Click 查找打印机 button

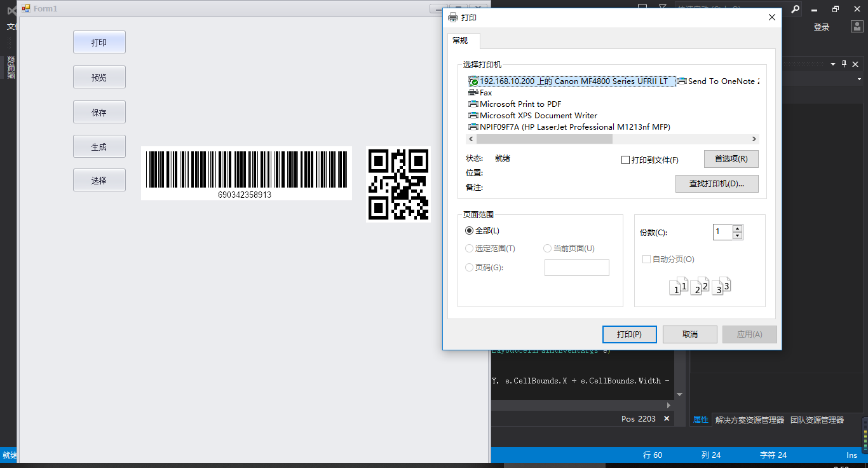717,184
